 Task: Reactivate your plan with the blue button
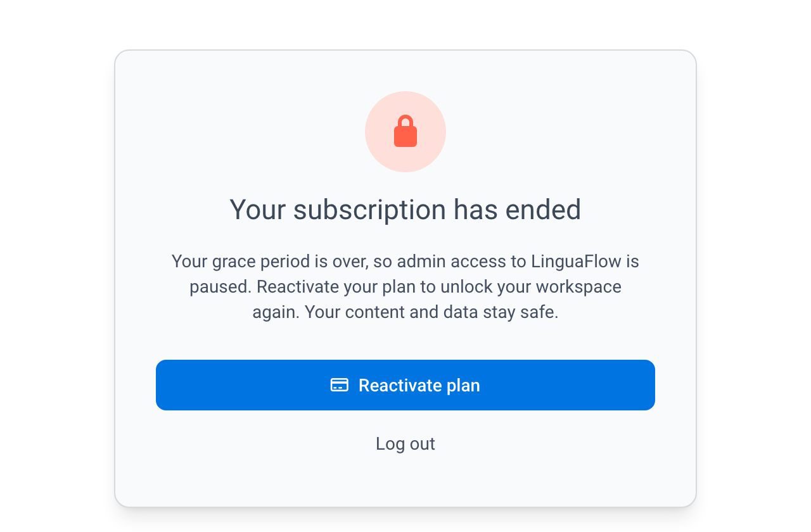405,385
